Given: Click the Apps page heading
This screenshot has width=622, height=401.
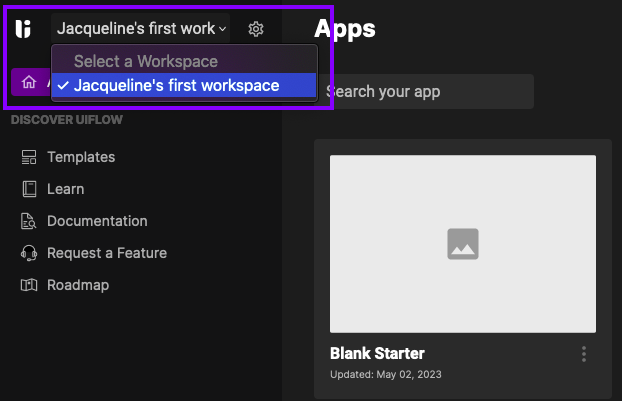Looking at the screenshot, I should (x=345, y=29).
